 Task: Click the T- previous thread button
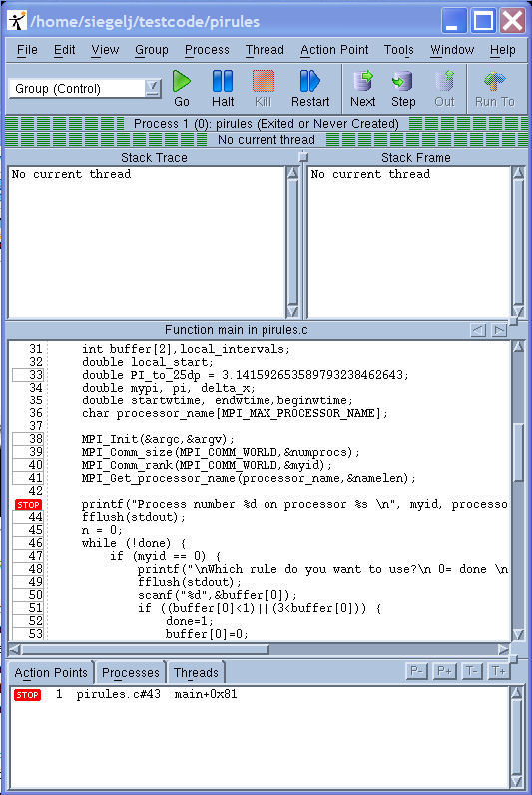(x=472, y=671)
